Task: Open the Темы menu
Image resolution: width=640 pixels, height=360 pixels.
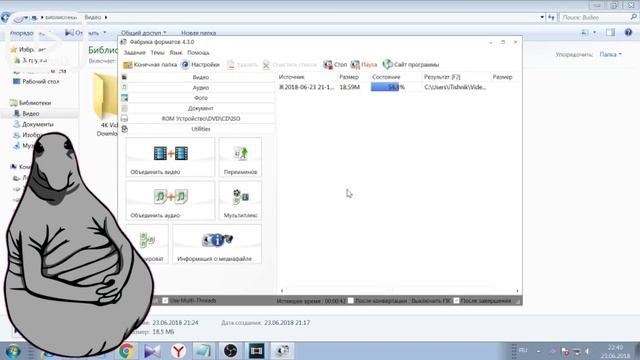Action: click(x=157, y=53)
